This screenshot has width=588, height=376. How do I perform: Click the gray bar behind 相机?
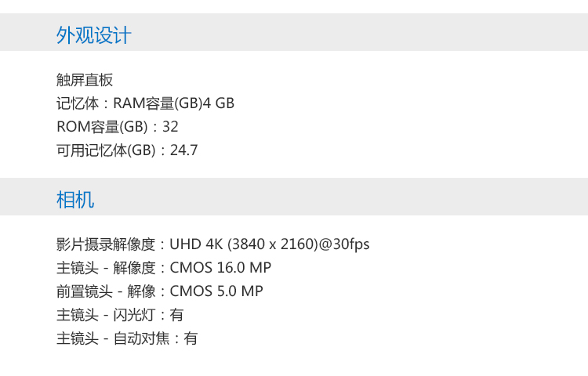click(x=294, y=197)
